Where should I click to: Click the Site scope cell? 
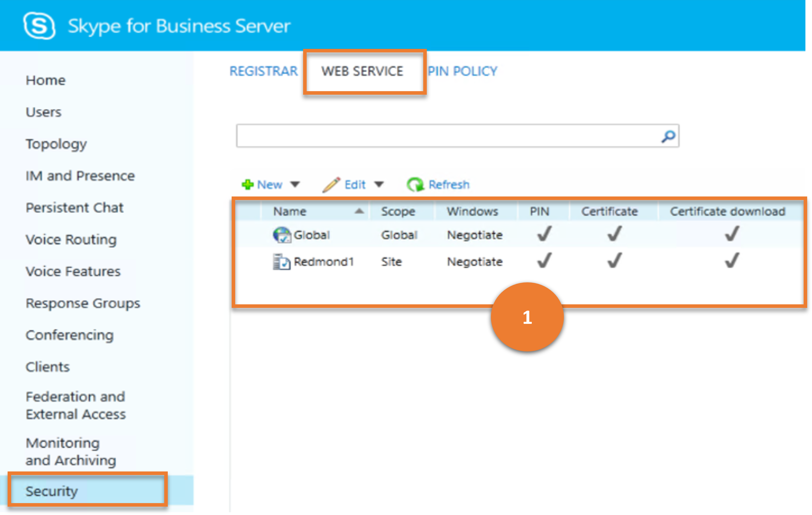(392, 262)
